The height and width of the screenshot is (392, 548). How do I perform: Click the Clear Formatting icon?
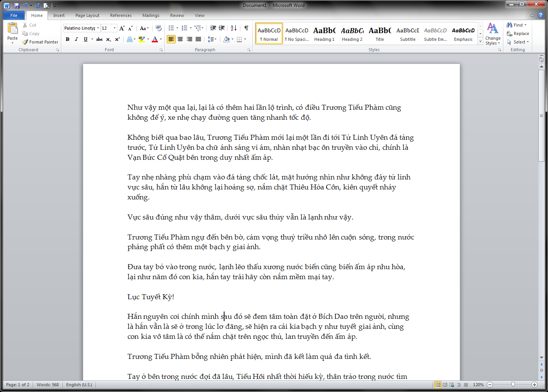[158, 28]
